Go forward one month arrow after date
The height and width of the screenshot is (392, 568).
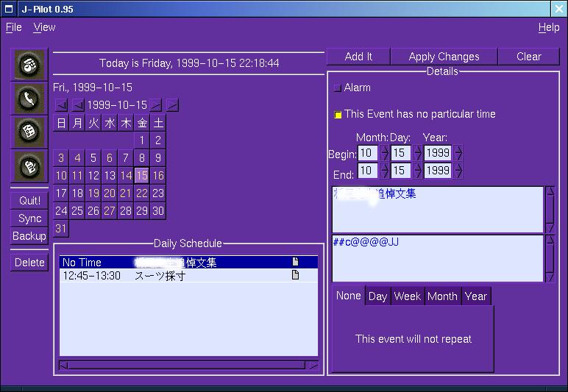pos(156,105)
